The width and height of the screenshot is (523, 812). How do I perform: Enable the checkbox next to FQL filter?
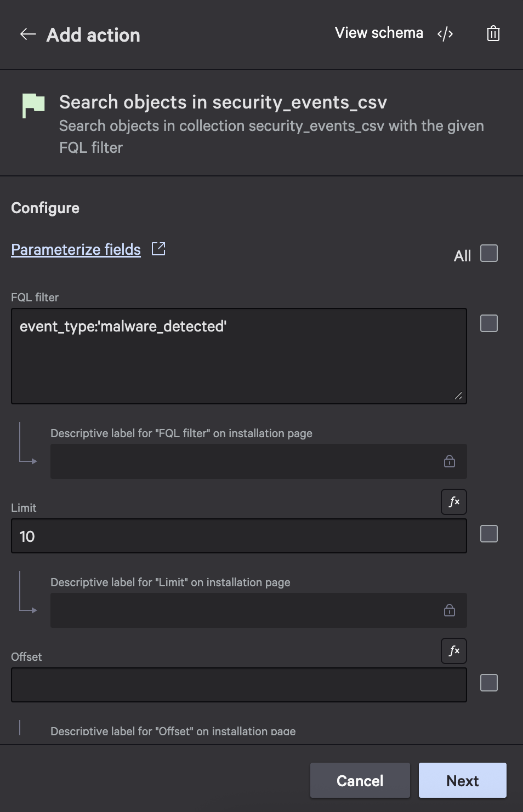point(488,323)
